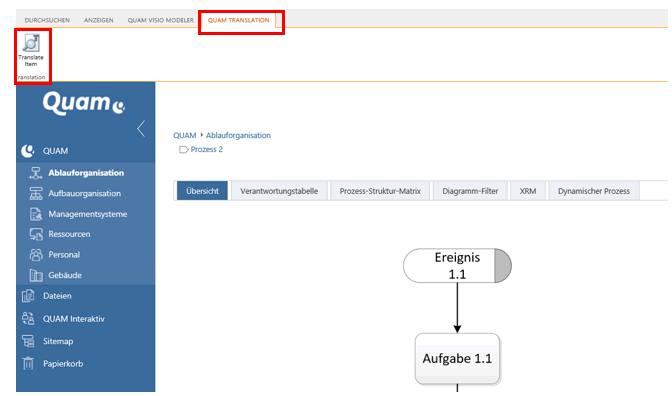
Task: Open the Papierkorb trash icon
Action: pyautogui.click(x=28, y=363)
